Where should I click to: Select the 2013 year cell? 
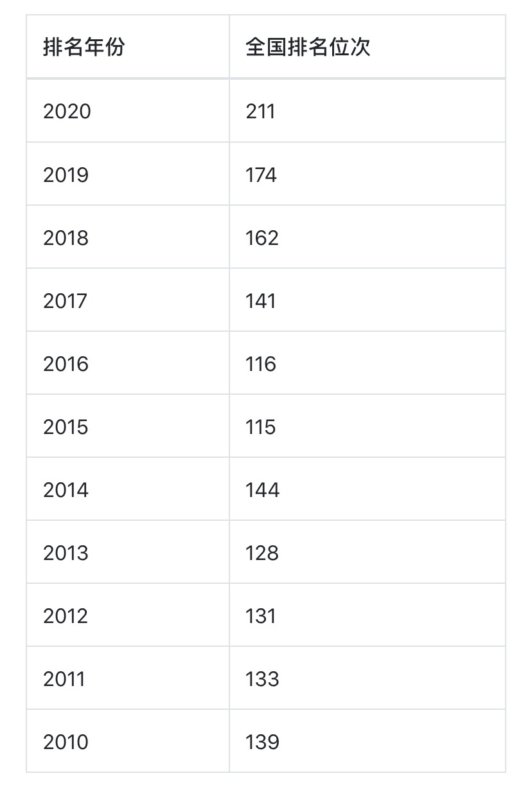[66, 552]
